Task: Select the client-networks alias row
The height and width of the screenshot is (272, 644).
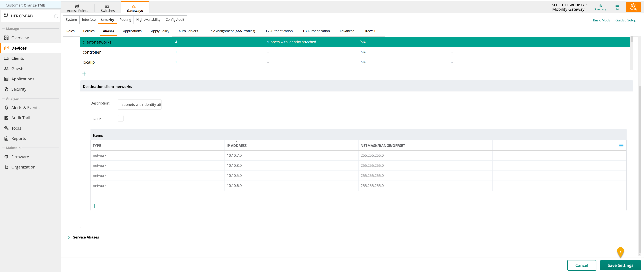Action: (355, 42)
